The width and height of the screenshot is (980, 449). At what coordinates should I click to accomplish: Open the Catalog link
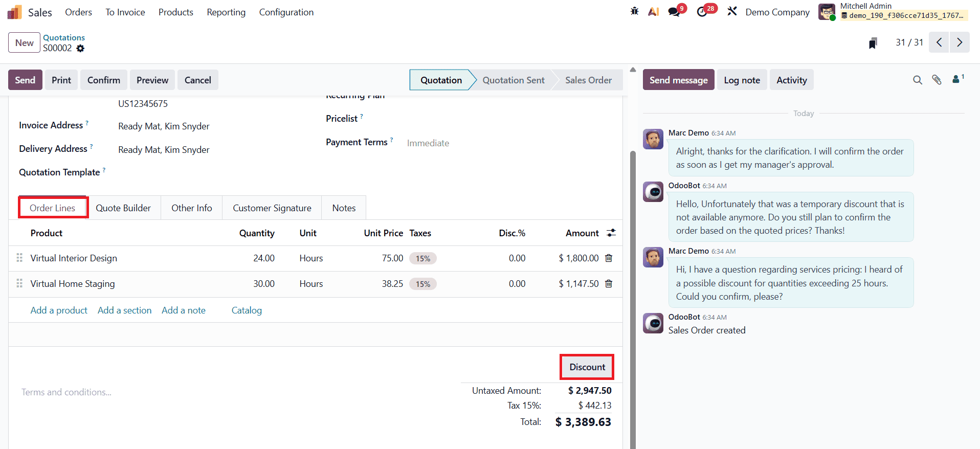pos(247,310)
